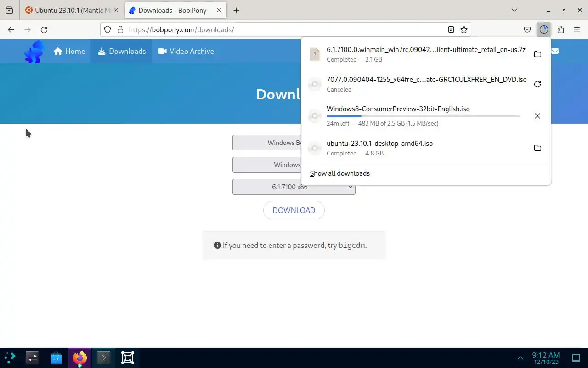Bookmark this page with the star
Screen dimensions: 588x368
(x=464, y=29)
